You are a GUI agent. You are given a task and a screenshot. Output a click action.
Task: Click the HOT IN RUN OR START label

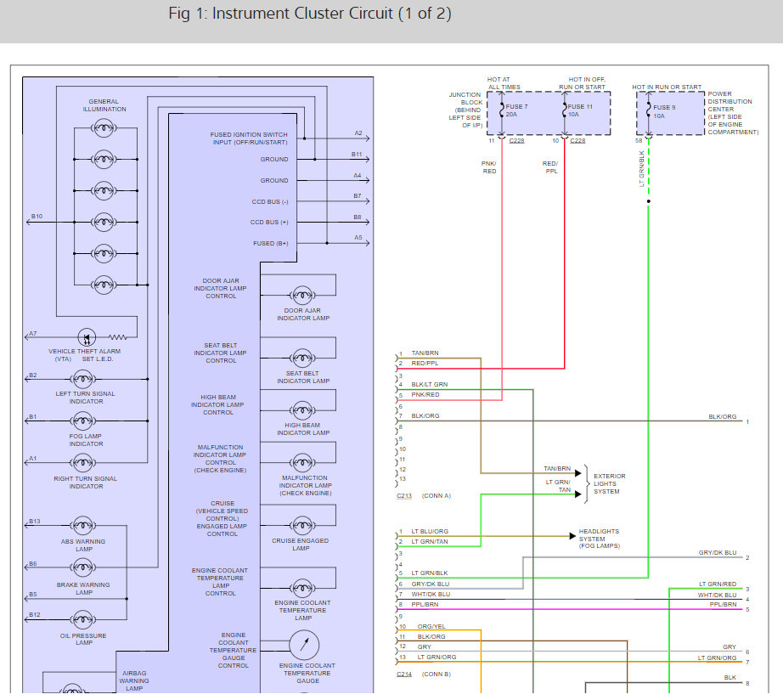point(667,87)
